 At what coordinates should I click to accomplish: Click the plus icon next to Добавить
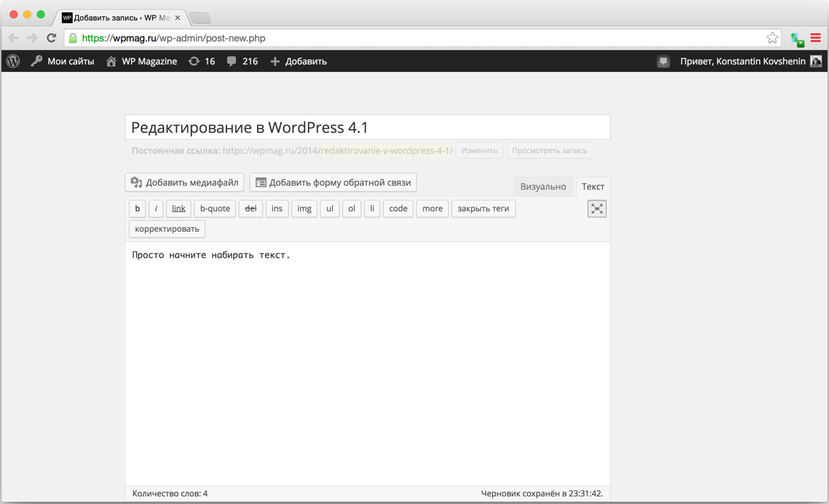pos(275,61)
